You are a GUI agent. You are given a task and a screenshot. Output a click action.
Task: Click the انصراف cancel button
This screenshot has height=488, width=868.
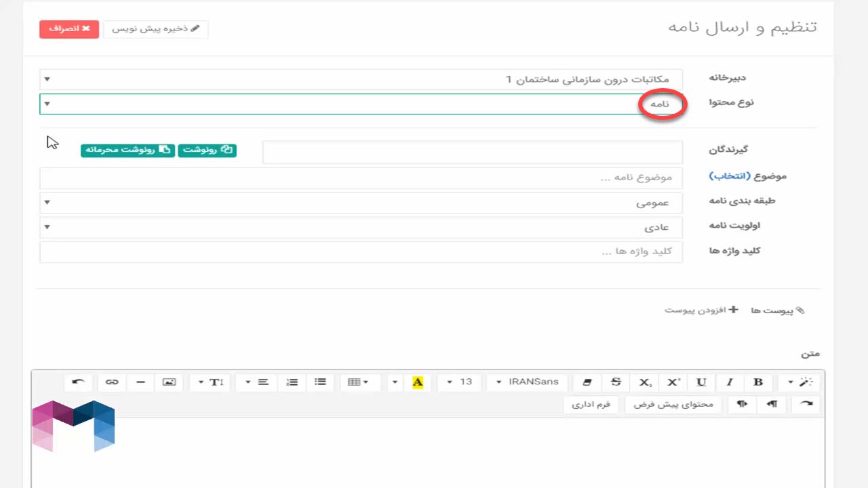click(69, 29)
